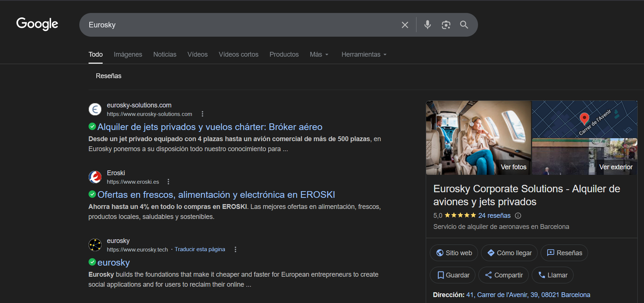Click the Google logo
Image resolution: width=644 pixels, height=303 pixels.
tap(37, 24)
